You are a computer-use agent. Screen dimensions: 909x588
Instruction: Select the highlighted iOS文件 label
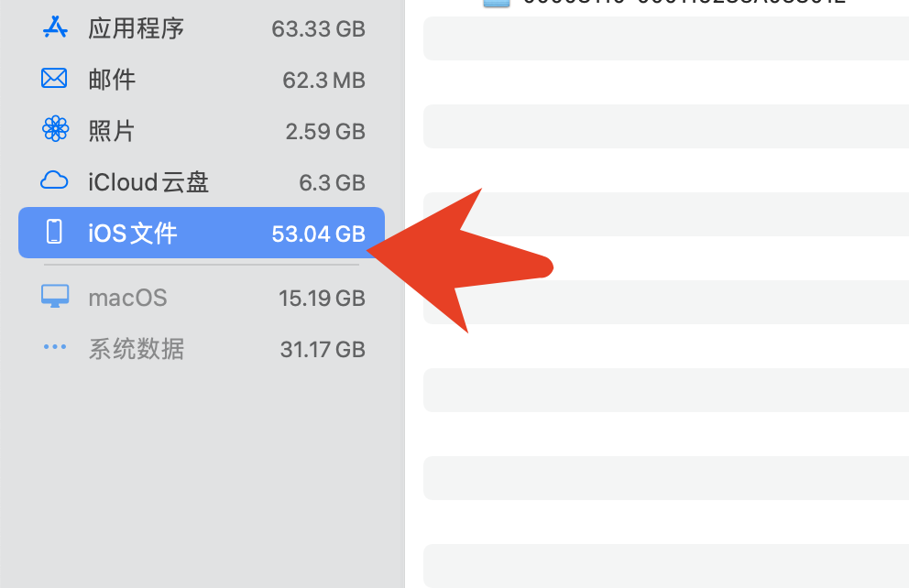pyautogui.click(x=133, y=234)
